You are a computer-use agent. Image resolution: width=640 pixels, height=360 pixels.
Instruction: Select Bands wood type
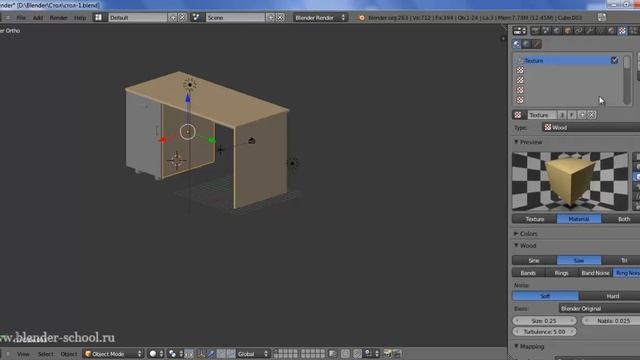[528, 273]
